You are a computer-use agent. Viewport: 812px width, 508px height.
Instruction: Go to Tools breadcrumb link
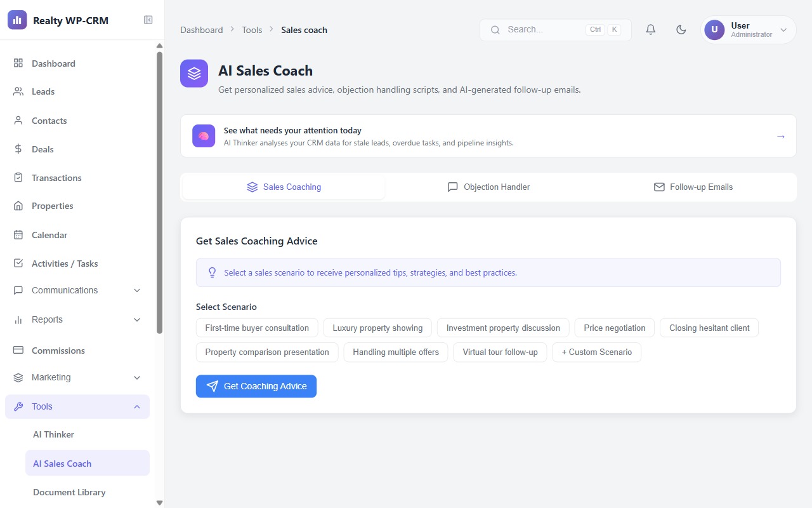click(x=252, y=30)
